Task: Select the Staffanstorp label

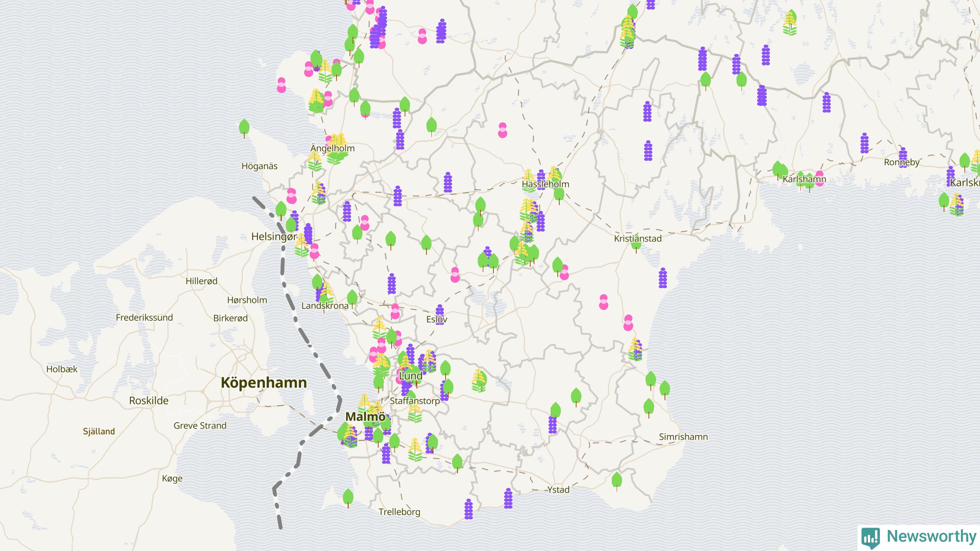Action: point(415,401)
